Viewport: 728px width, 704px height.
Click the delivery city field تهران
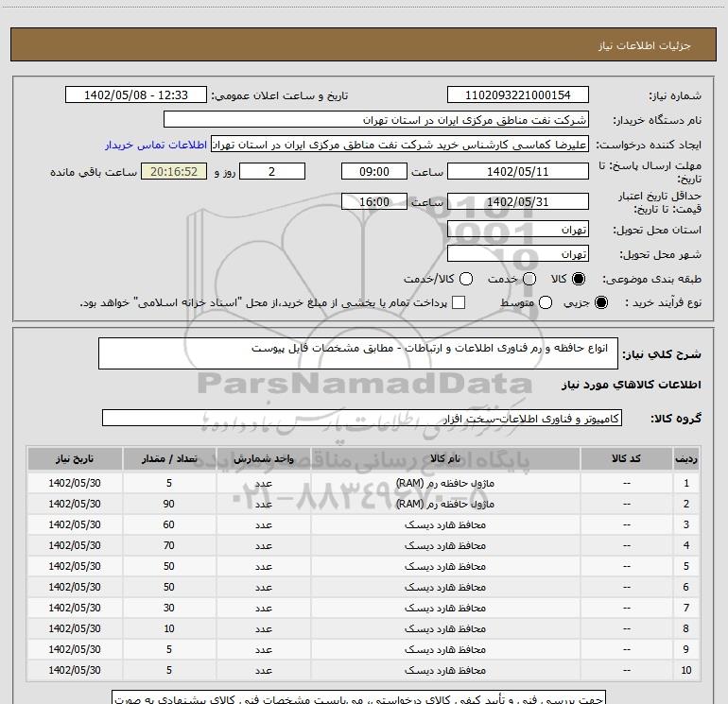coord(518,254)
